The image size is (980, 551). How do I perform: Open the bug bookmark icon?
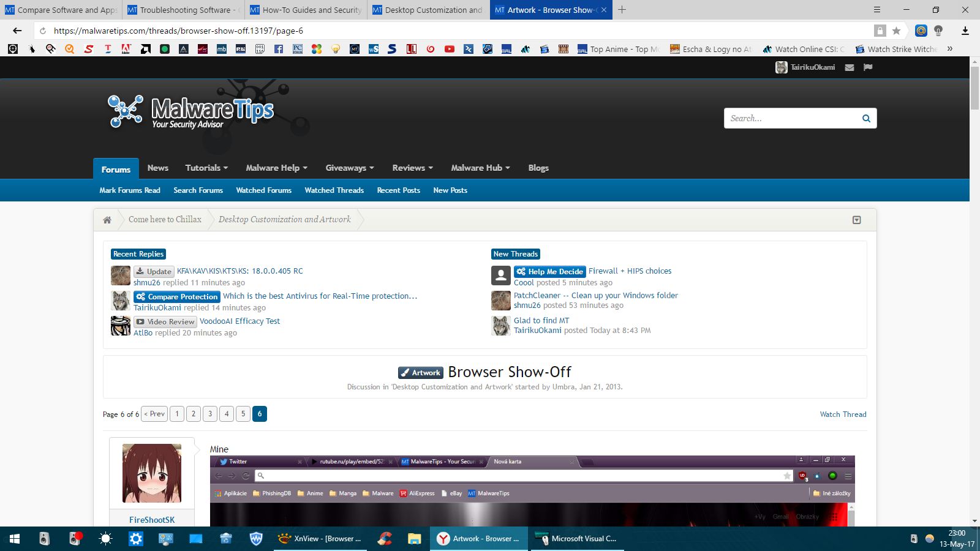(x=32, y=49)
